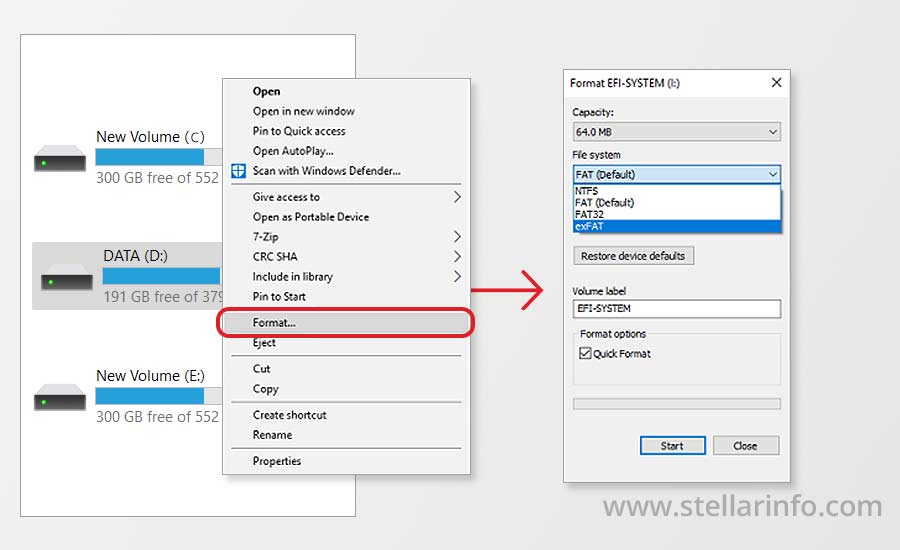The image size is (900, 550).
Task: Toggle the Quick Format checkbox
Action: (585, 354)
